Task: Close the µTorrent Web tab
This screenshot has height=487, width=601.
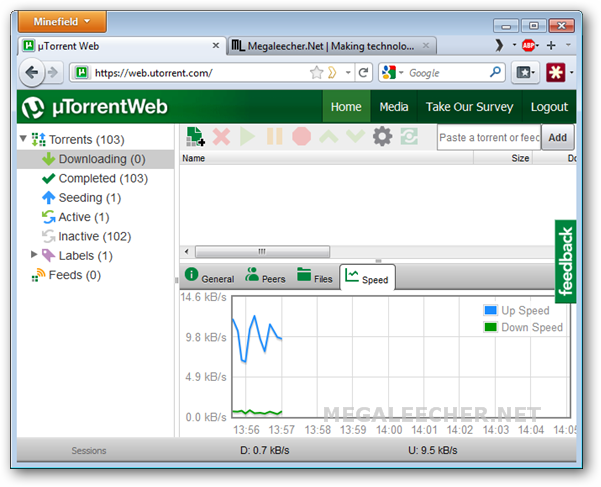Action: pyautogui.click(x=216, y=46)
